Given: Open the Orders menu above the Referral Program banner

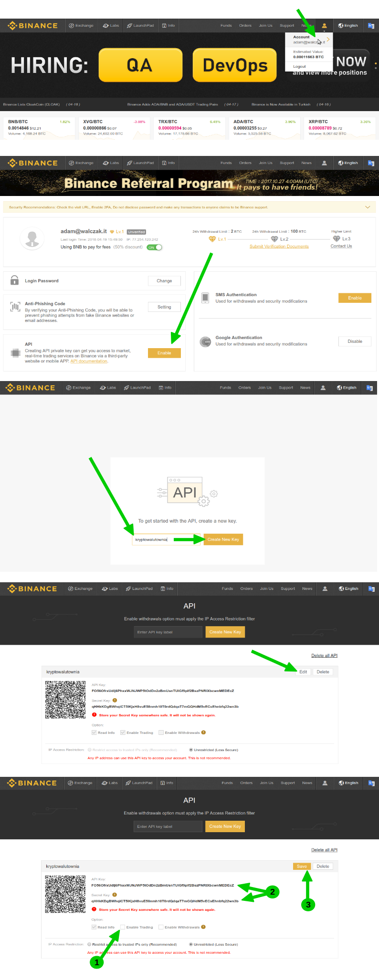Looking at the screenshot, I should [245, 163].
